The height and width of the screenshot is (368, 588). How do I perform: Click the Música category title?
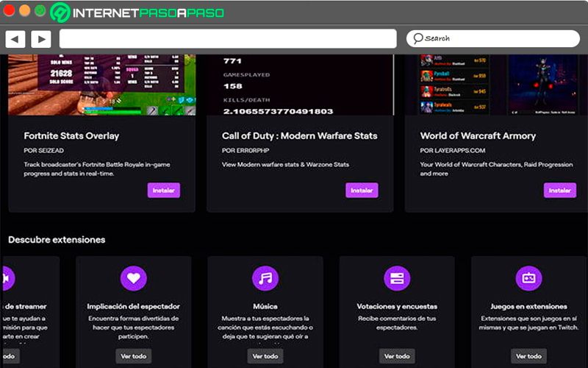pos(265,306)
